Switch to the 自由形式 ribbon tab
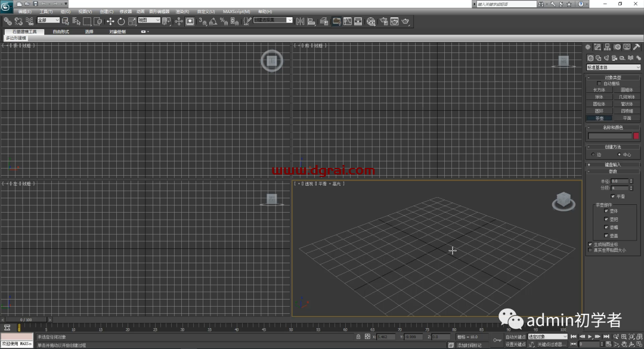 point(61,32)
